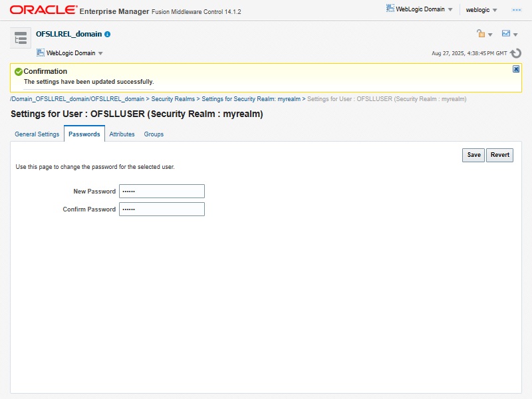Screen dimensions: 532x399
Task: Click the WebLogic Domain icon under domain name
Action: click(41, 53)
